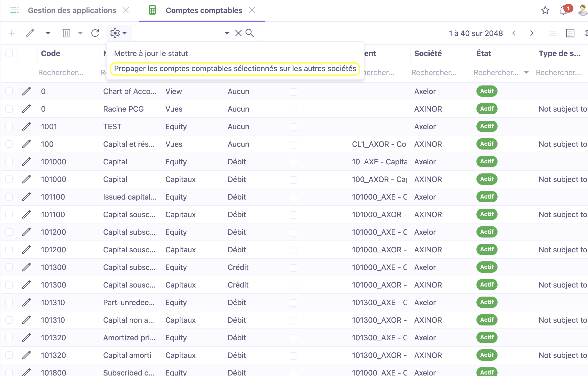The height and width of the screenshot is (376, 588).
Task: Choose Propager les comptes comptables sélectionnés
Action: tap(235, 69)
